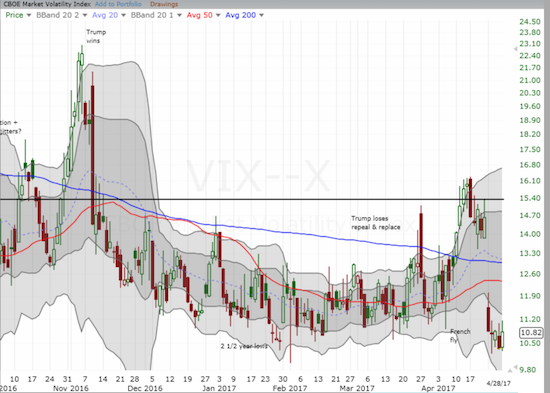Click the 11.90 price axis label
Image resolution: width=550 pixels, height=393 pixels.
[530, 296]
